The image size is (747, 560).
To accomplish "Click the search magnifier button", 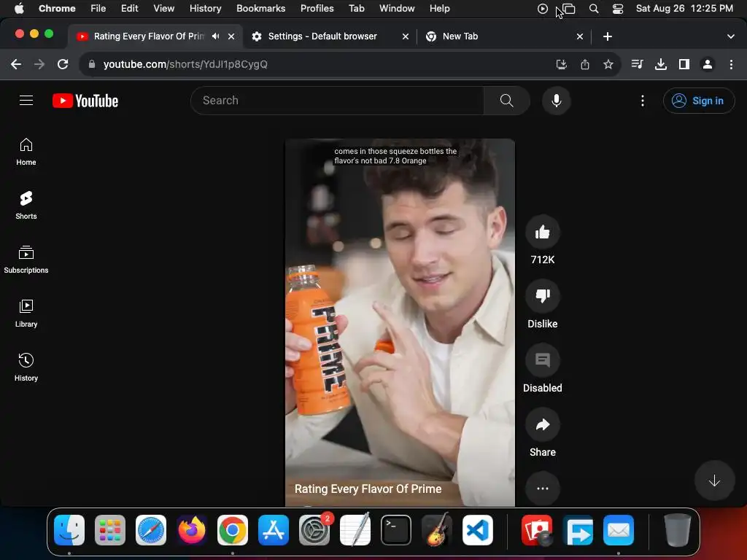I will click(x=506, y=101).
